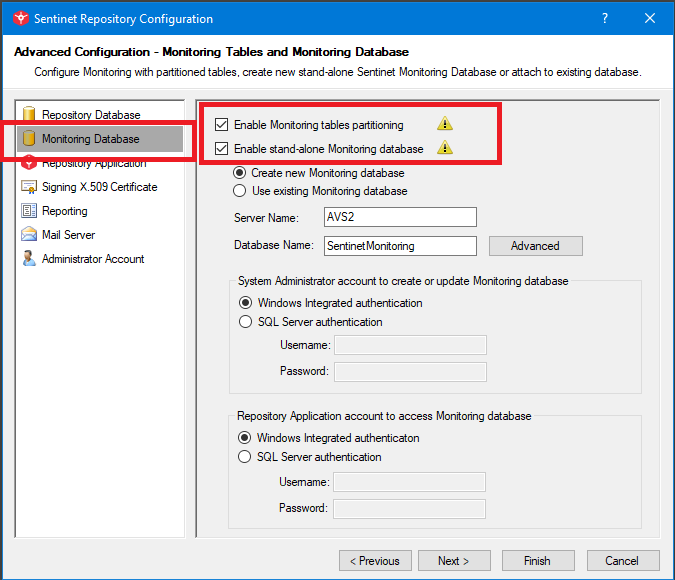This screenshot has width=675, height=580.
Task: Click the Database Name text field
Action: pos(400,245)
